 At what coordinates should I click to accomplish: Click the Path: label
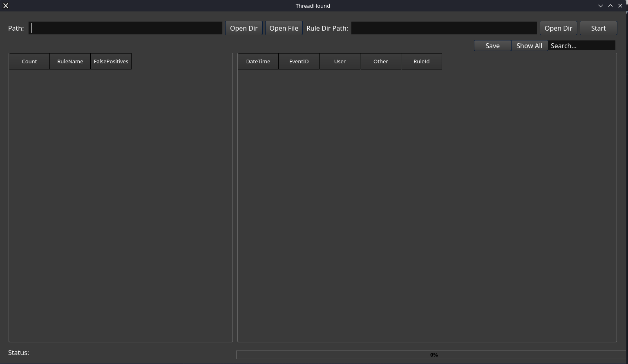point(16,28)
